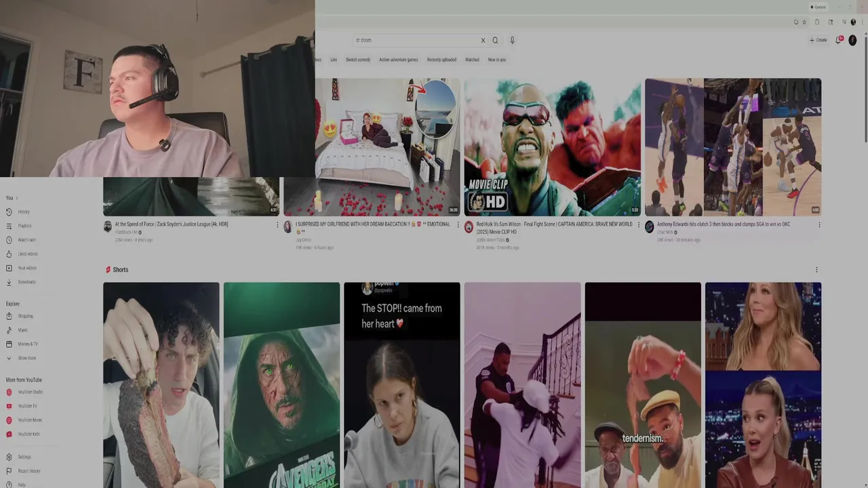Open the staircase officer Short

pos(523,385)
